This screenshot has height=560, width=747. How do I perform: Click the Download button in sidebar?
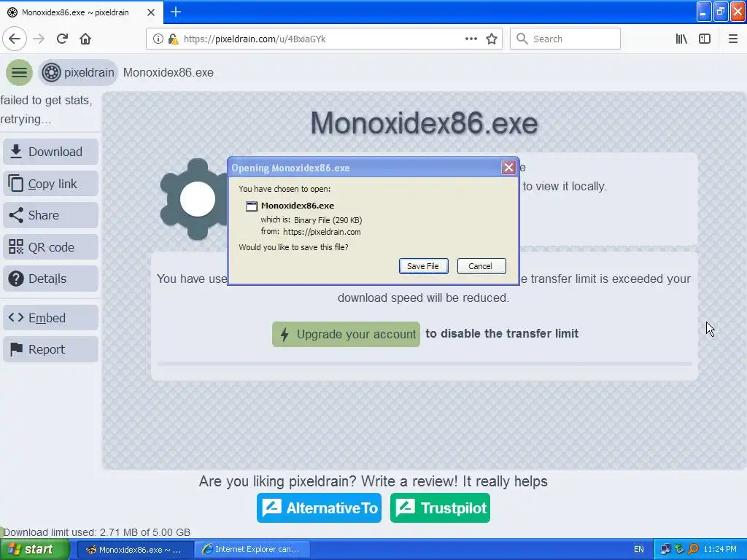click(50, 152)
